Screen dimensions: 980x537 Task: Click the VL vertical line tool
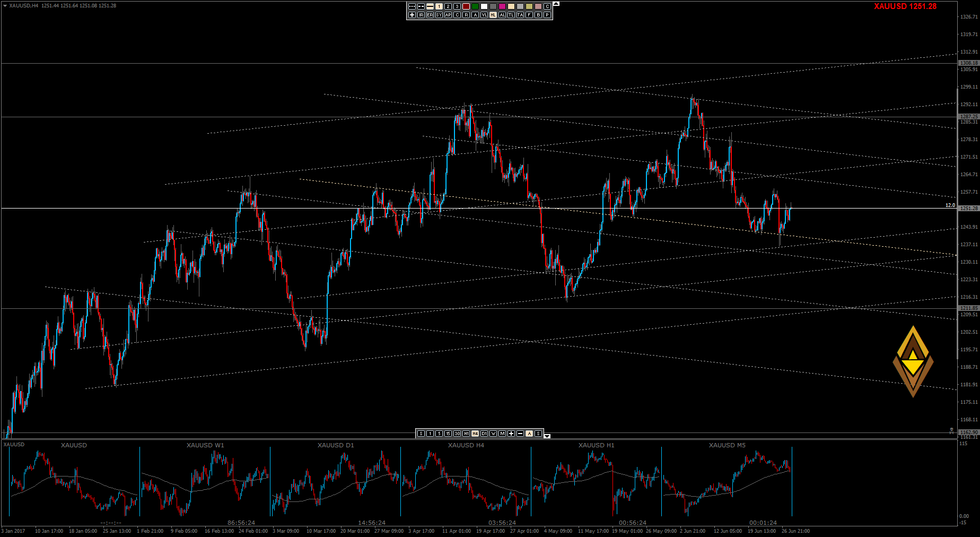[484, 15]
